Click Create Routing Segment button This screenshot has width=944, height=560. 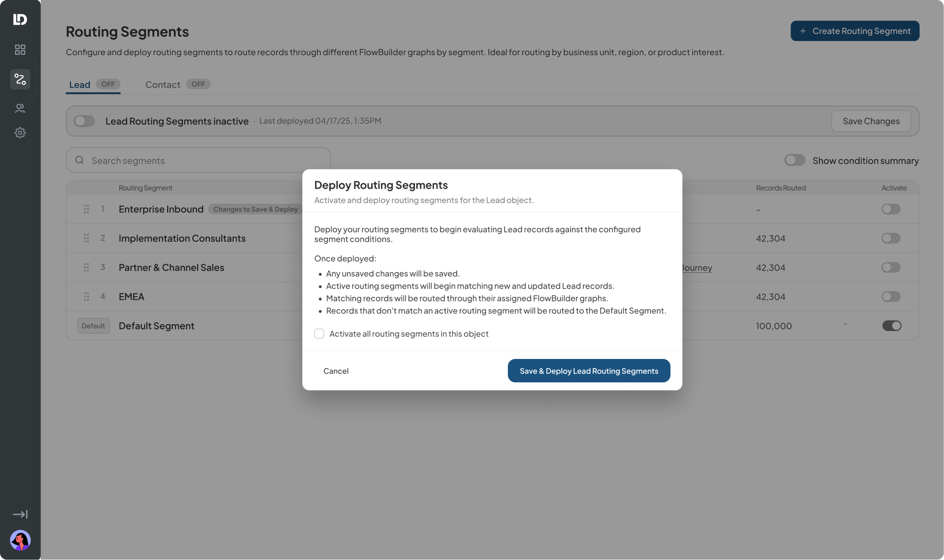coord(855,31)
